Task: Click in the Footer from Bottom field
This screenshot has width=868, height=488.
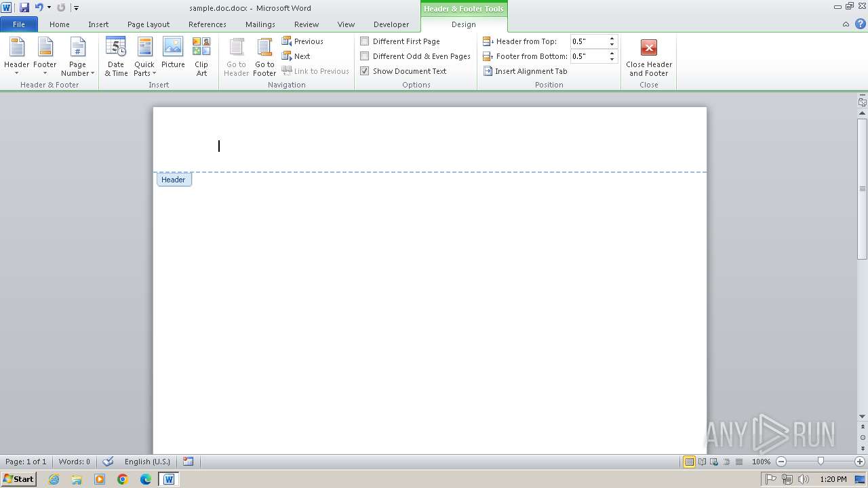Action: coord(589,56)
